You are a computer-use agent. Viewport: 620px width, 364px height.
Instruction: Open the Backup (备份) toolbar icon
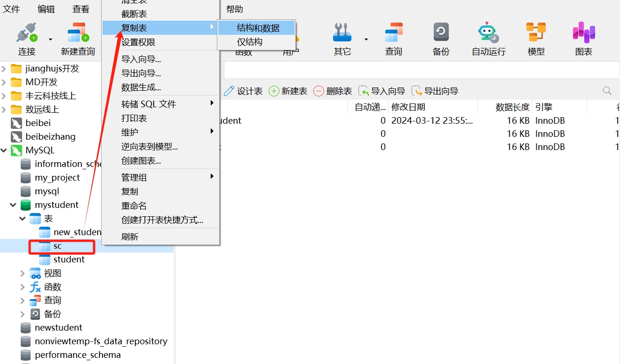pos(441,33)
